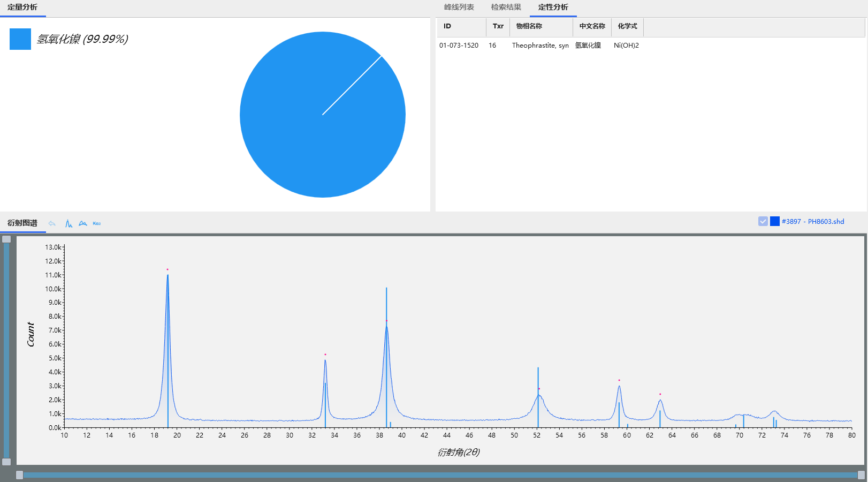
Task: Click the Kα2 stripping icon
Action: (97, 223)
